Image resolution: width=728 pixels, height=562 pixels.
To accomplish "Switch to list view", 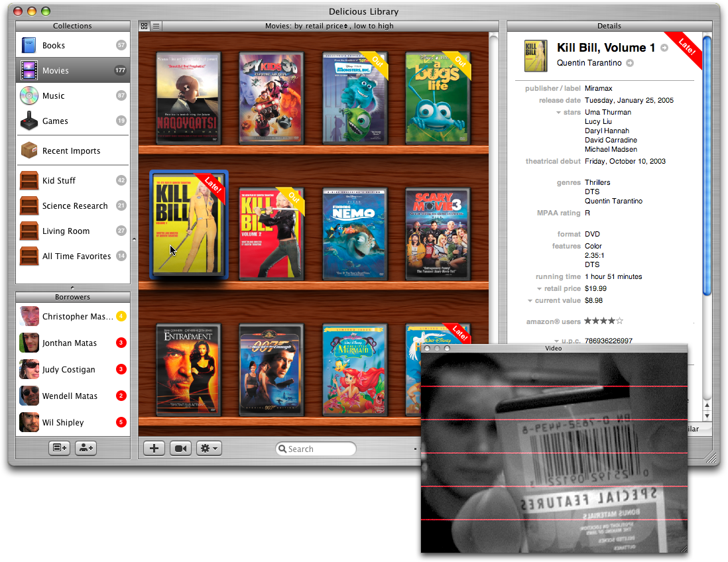I will (x=156, y=26).
